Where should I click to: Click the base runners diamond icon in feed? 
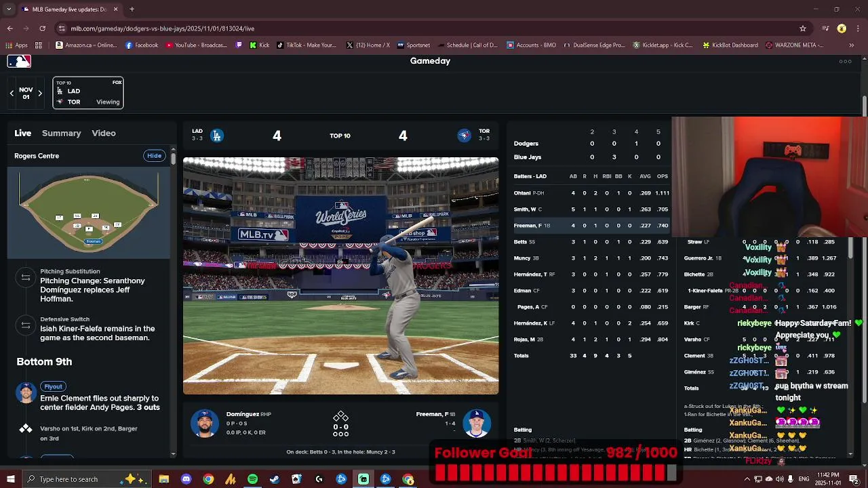click(x=26, y=428)
